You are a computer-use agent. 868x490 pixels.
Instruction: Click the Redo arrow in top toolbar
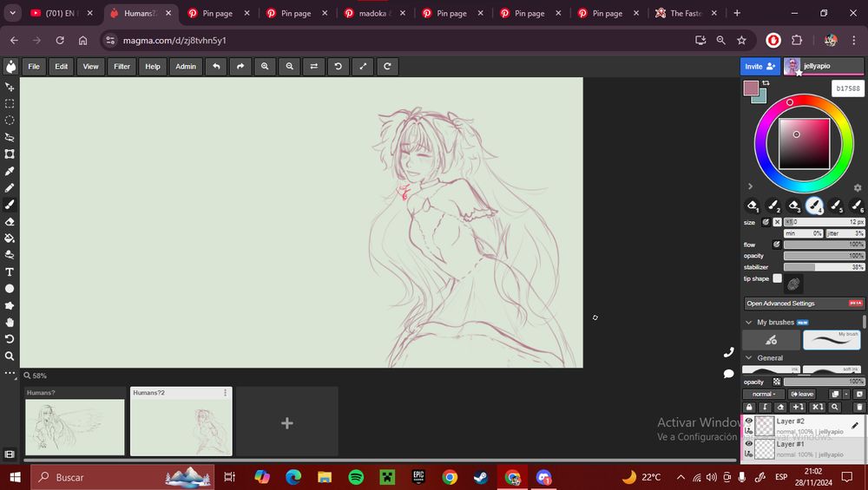(x=240, y=67)
